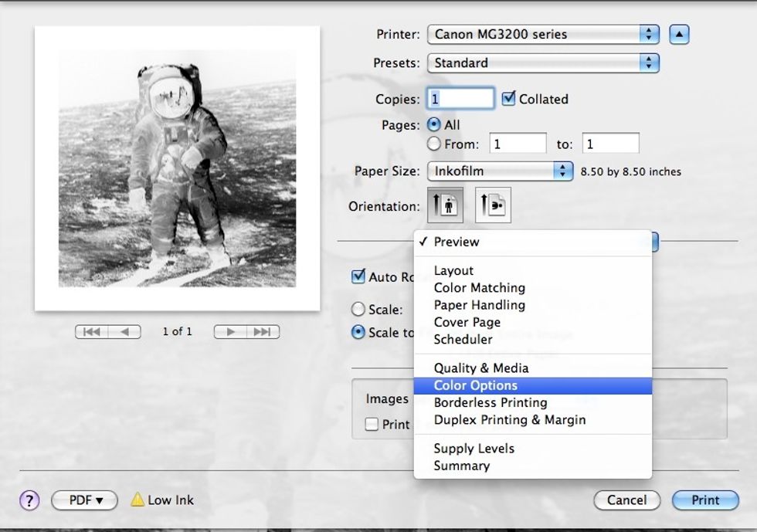Select the All pages radio button

[434, 125]
